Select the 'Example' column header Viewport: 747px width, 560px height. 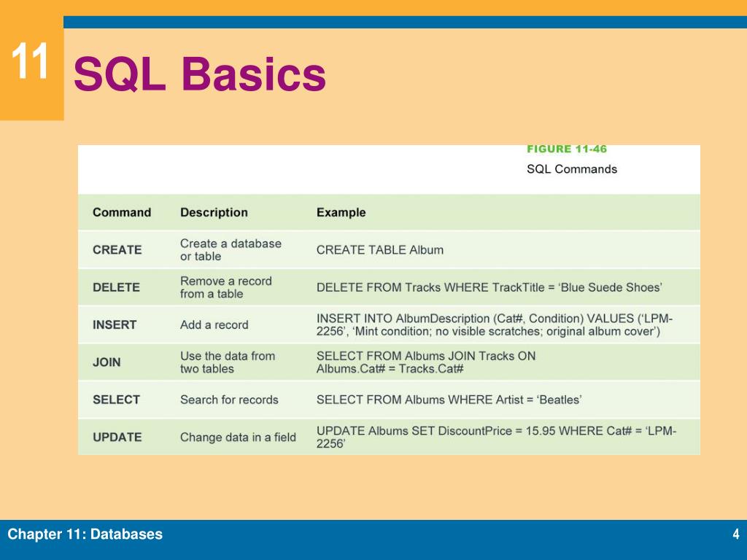coord(341,212)
